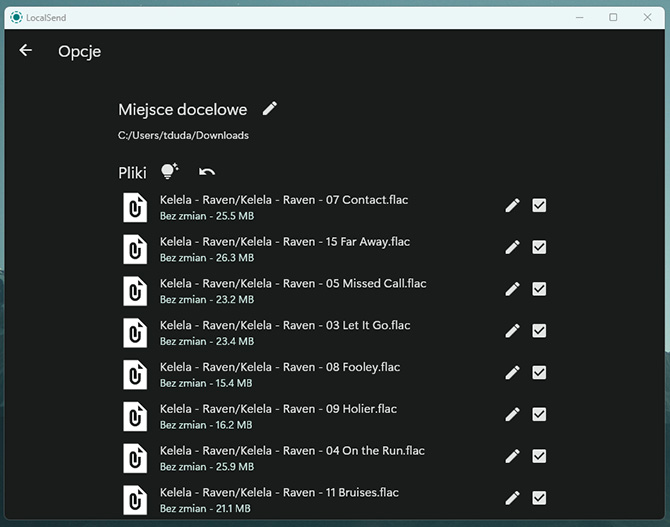Rename the 08 Fooley.flac file

pos(512,373)
